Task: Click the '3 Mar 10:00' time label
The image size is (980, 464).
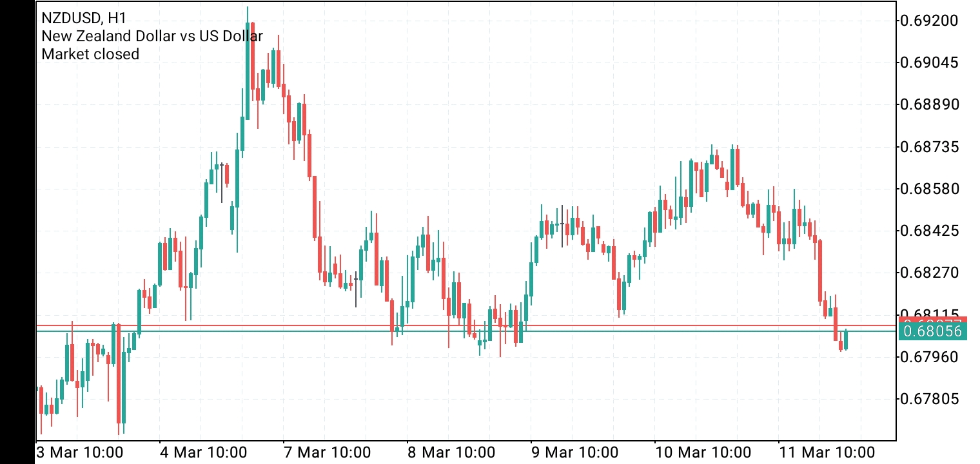Action: coord(79,452)
